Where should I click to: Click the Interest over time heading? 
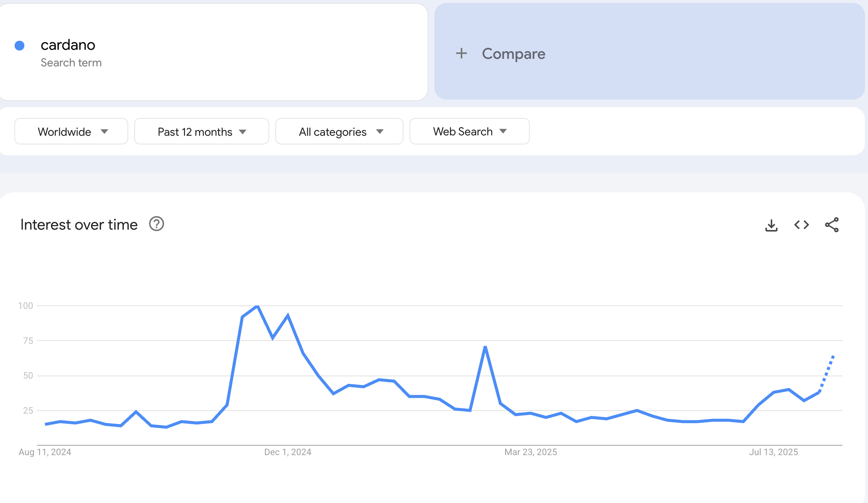click(79, 224)
